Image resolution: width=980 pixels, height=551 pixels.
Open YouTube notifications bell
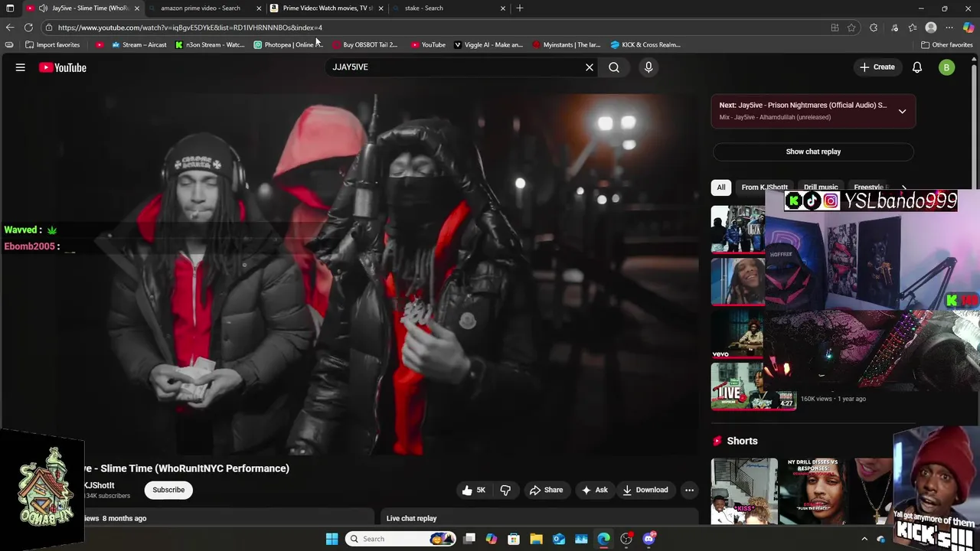click(917, 67)
